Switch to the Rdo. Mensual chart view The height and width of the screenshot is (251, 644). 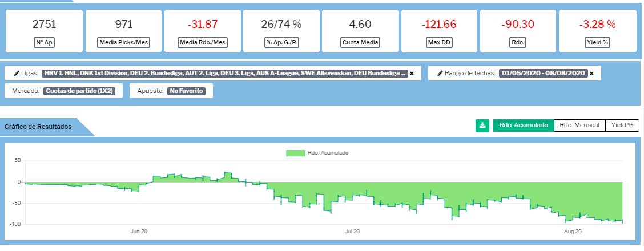579,125
